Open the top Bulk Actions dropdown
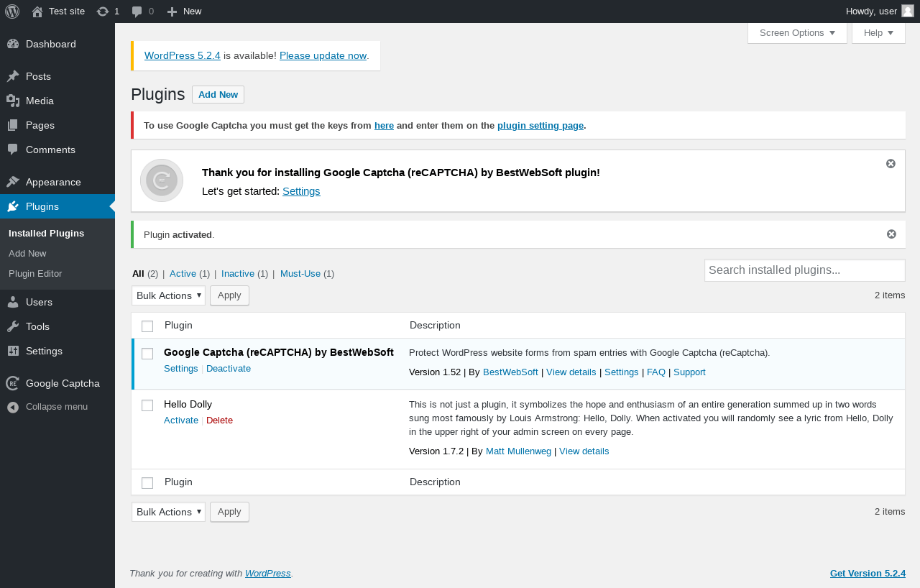This screenshot has height=588, width=920. (x=168, y=295)
